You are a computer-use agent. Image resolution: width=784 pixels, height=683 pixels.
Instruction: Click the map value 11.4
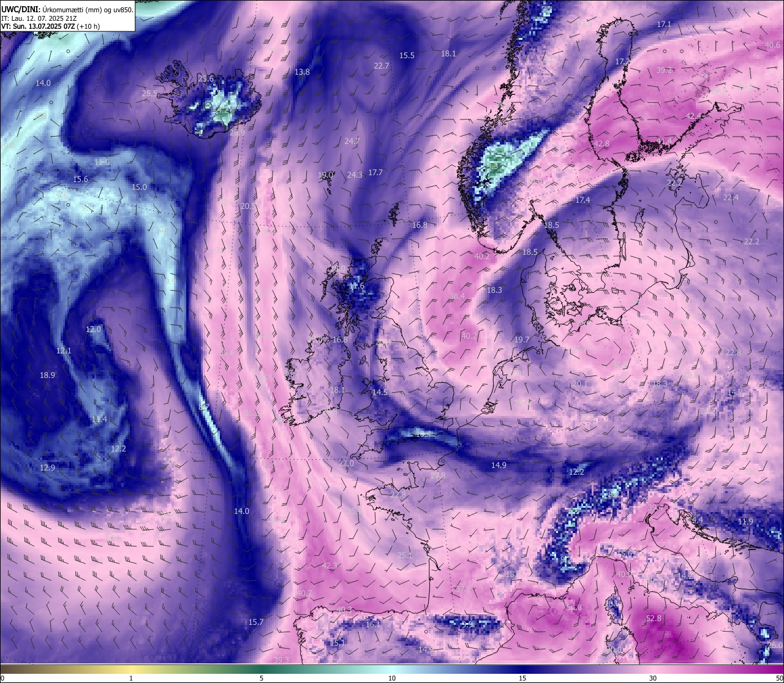99,420
